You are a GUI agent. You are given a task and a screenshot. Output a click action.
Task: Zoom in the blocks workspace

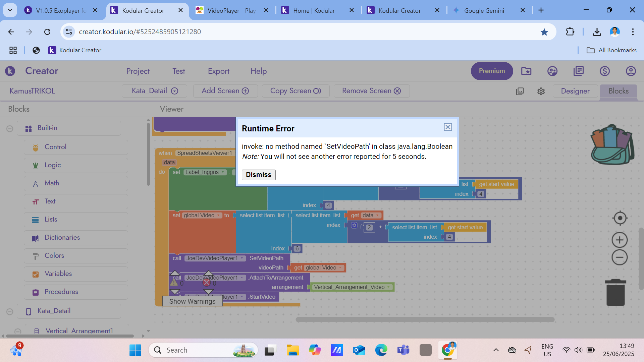(x=620, y=240)
